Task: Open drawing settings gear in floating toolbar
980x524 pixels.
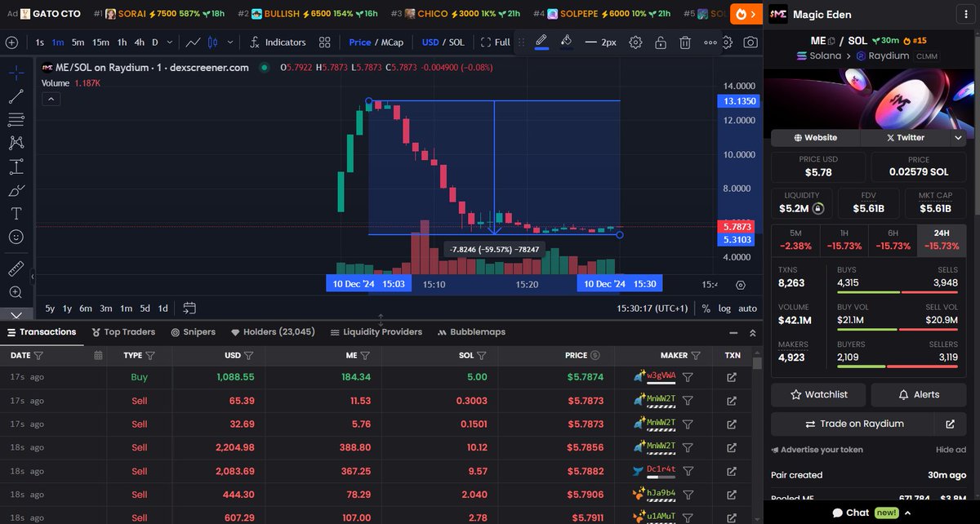Action: 635,42
